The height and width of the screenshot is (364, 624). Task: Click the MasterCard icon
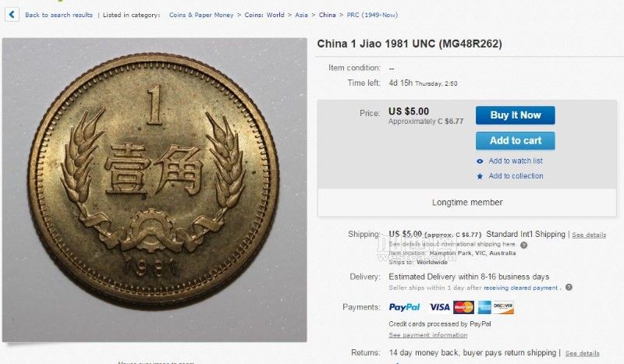coord(463,307)
